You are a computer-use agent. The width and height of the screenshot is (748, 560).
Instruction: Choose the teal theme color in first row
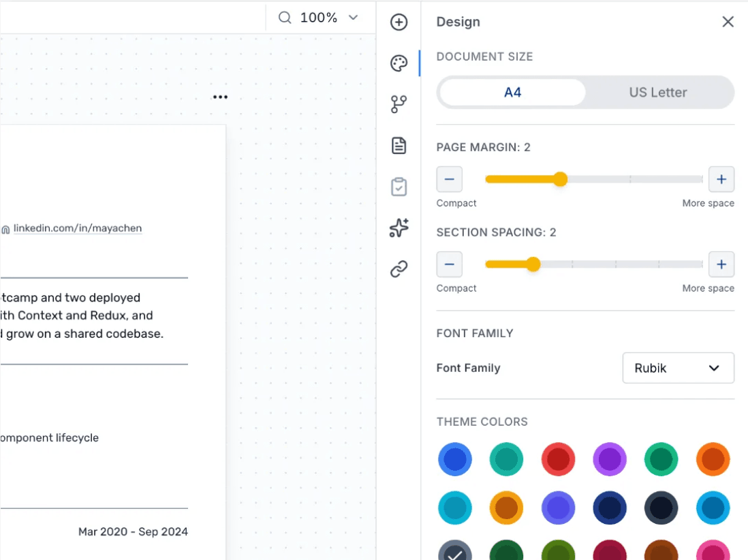tap(507, 459)
